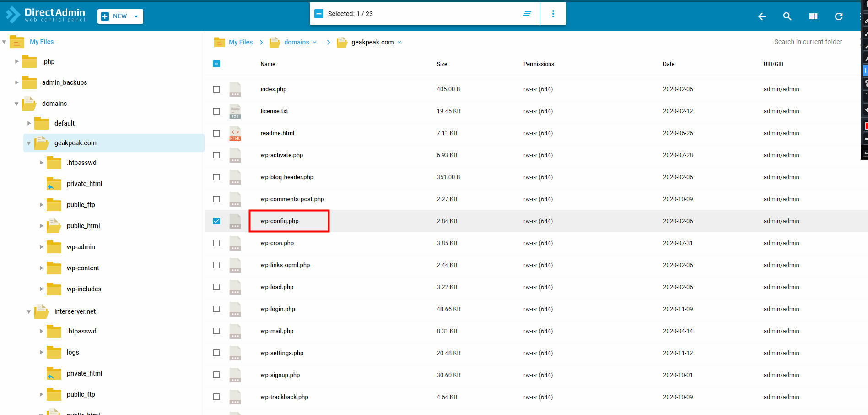Open the NEW dropdown button
The height and width of the screenshot is (415, 868).
pyautogui.click(x=120, y=16)
